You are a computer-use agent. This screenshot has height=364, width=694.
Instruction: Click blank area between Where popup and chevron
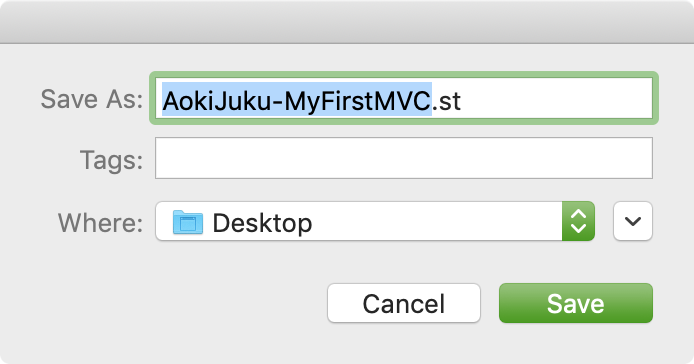[x=604, y=221]
